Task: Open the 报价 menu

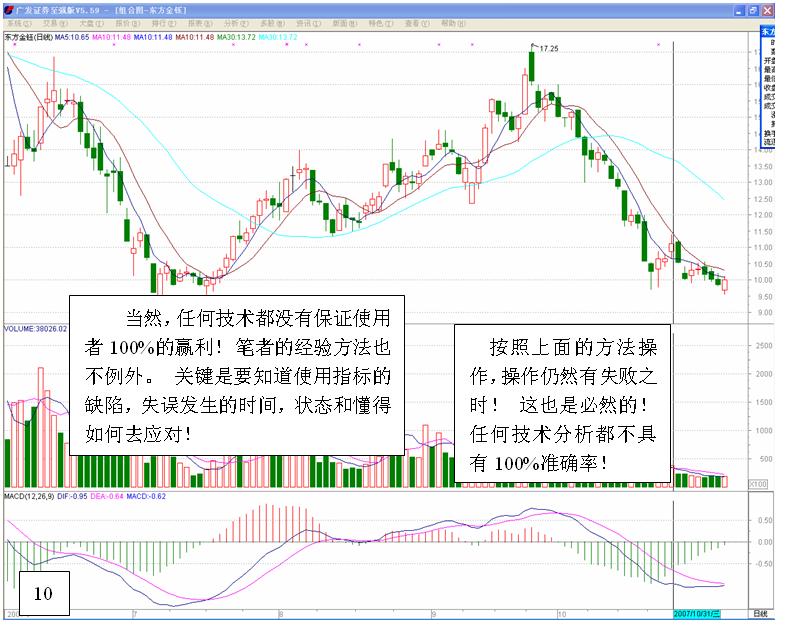Action: click(127, 24)
